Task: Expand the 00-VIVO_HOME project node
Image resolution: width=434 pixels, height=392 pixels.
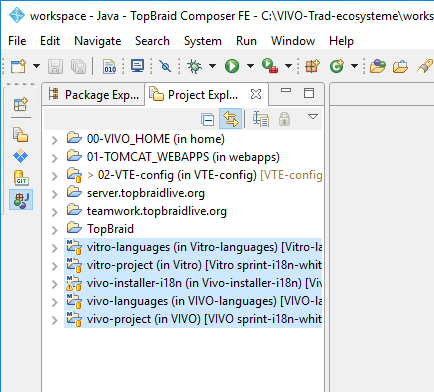Action: tap(54, 140)
